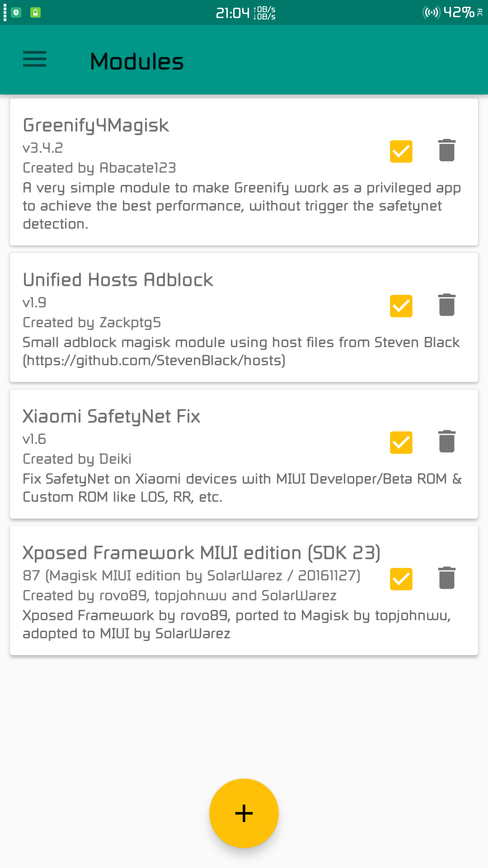Viewport: 488px width, 868px height.
Task: Delete the Greenify4Magisk module
Action: tap(446, 151)
